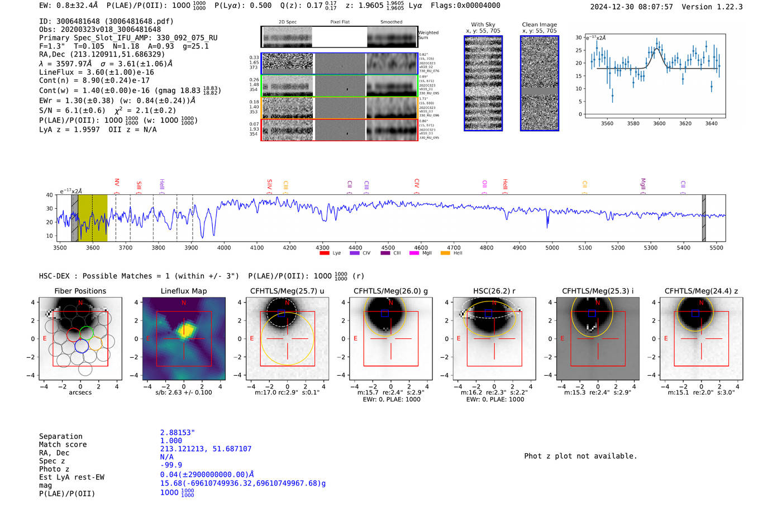Select the orange-bordered fiber spectrum row
The image size is (782, 532).
click(x=340, y=108)
